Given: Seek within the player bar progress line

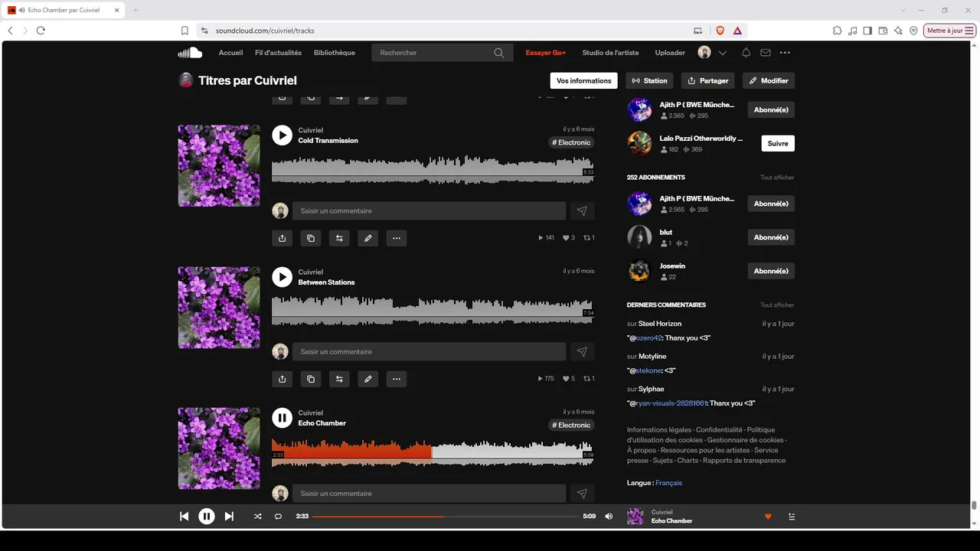Looking at the screenshot, I should (x=446, y=517).
